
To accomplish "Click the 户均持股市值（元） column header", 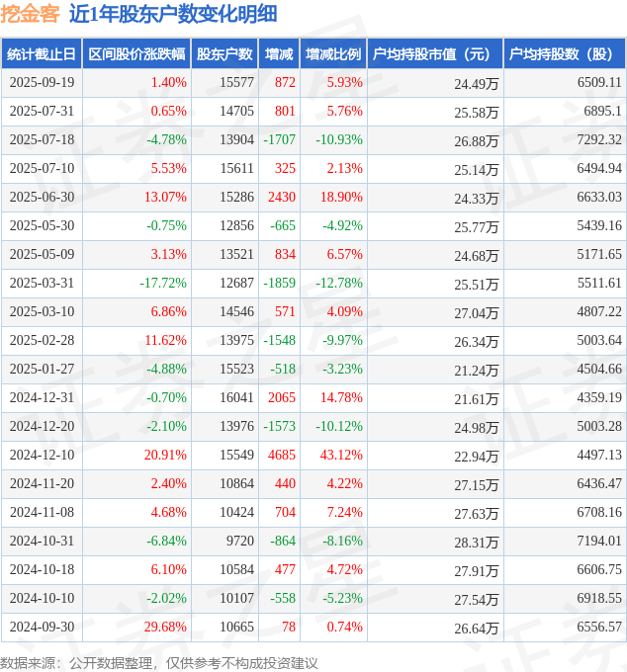I will [x=435, y=54].
